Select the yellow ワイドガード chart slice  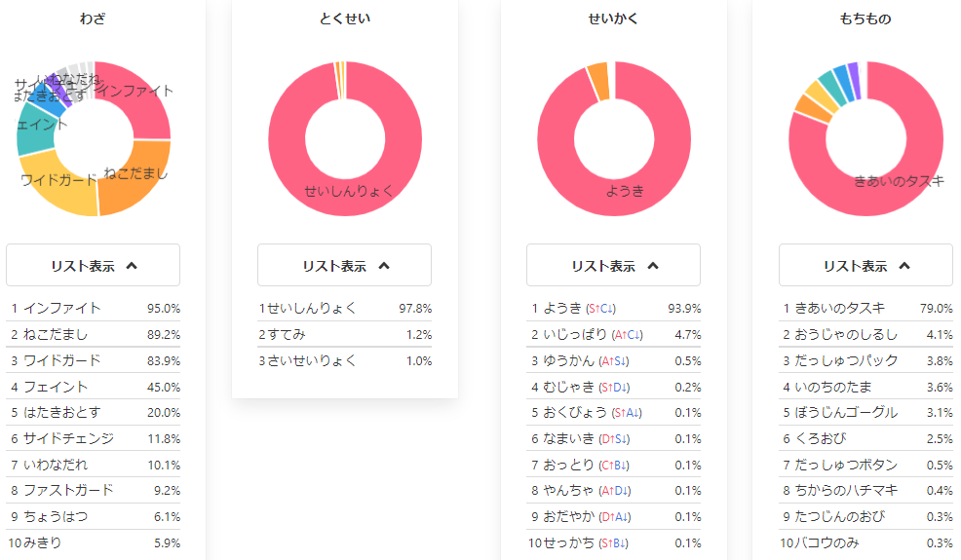(58, 187)
